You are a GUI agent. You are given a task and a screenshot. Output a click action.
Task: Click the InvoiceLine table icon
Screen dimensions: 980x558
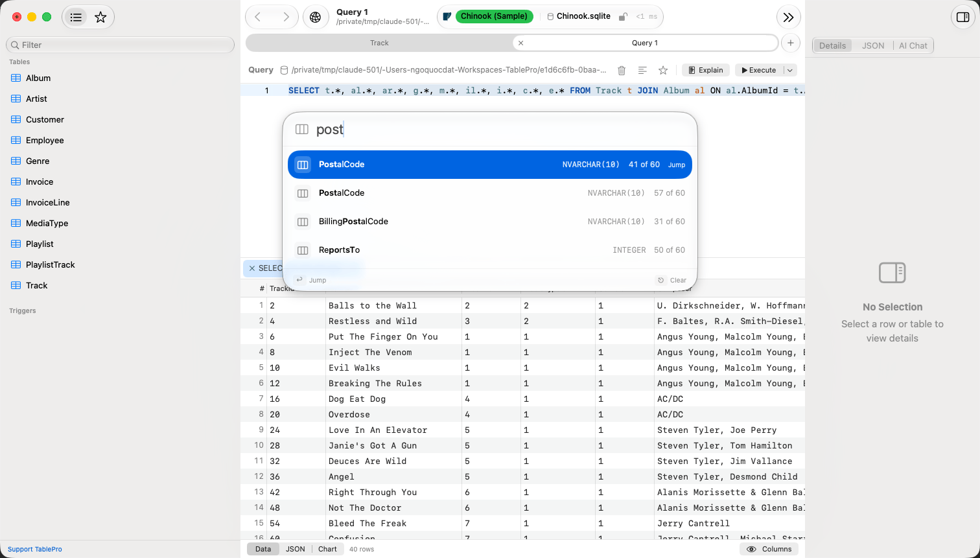click(16, 202)
